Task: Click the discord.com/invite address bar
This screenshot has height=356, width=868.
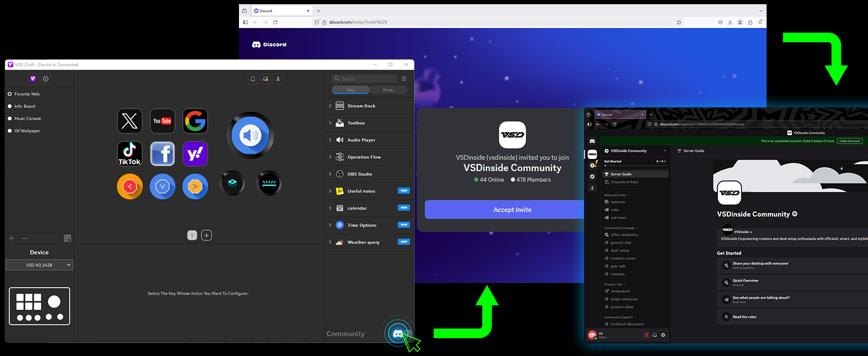Action: click(498, 22)
